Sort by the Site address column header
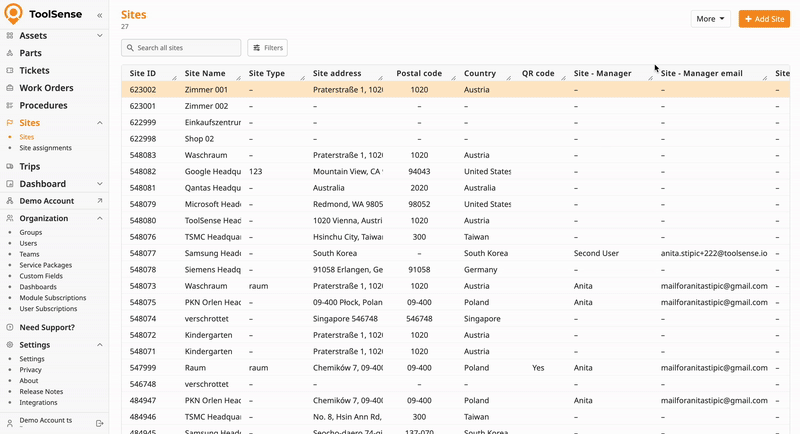This screenshot has height=434, width=800. pos(337,73)
